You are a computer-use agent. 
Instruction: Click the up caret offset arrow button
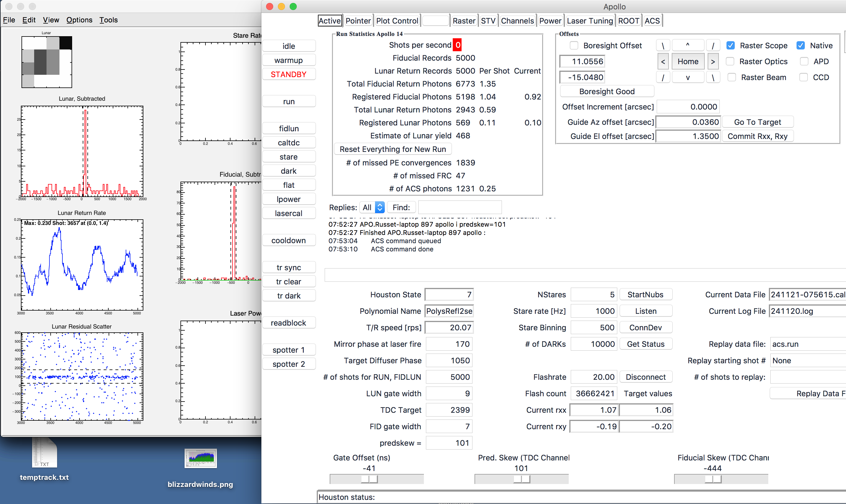(x=688, y=46)
